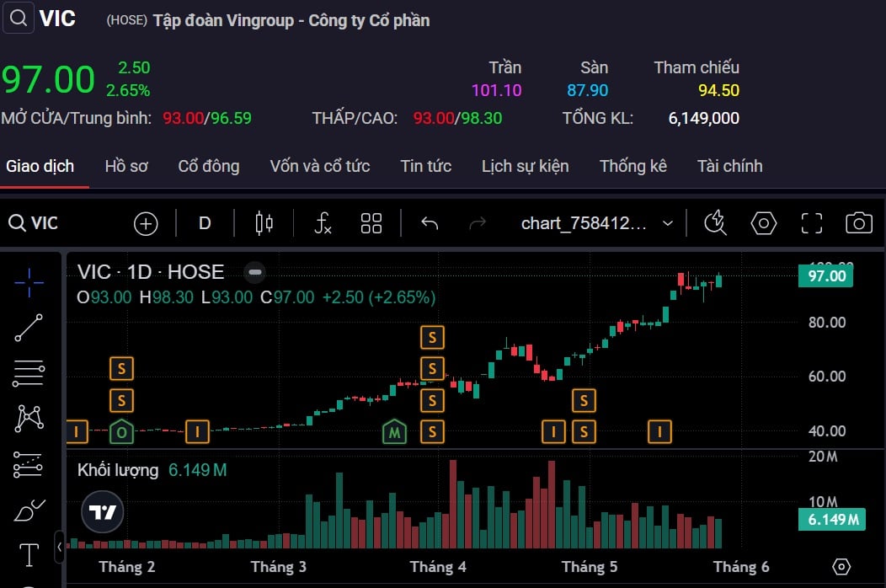
Task: Select the forecasting and measurement tool
Action: [x=28, y=465]
